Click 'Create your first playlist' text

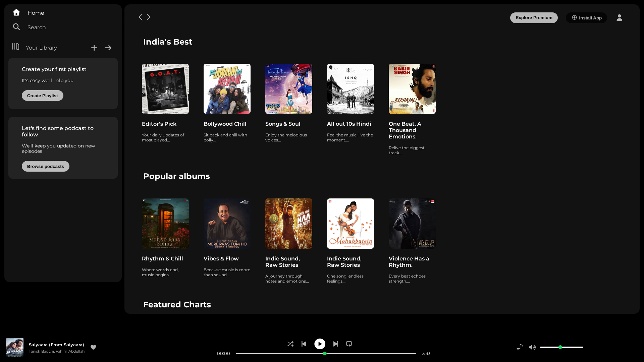[x=54, y=69]
